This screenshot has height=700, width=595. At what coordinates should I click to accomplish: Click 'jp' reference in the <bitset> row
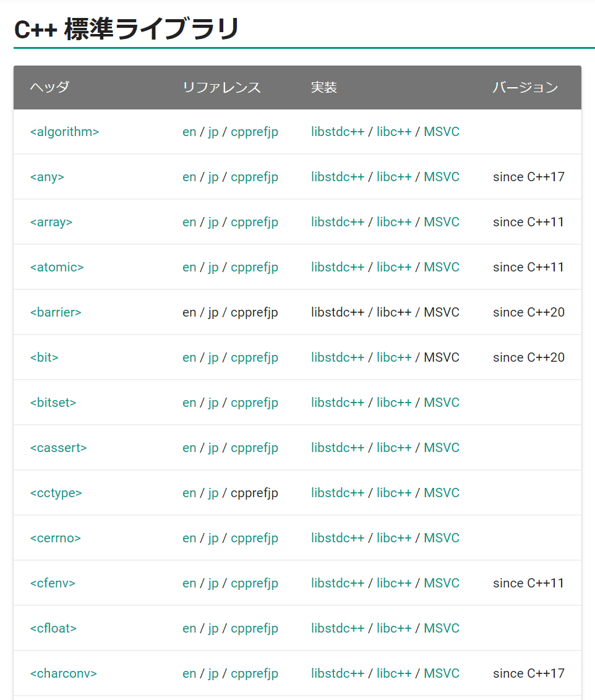213,403
